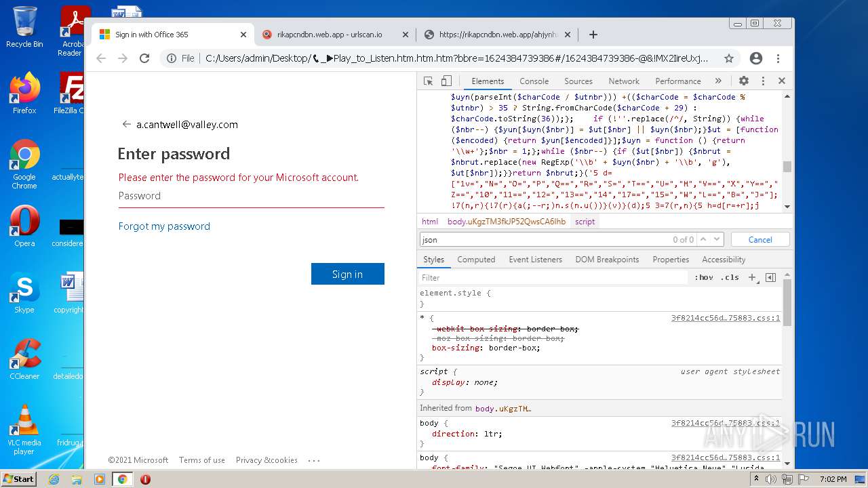Open the Event Listeners tab
Image resolution: width=868 pixels, height=488 pixels.
[x=536, y=260]
